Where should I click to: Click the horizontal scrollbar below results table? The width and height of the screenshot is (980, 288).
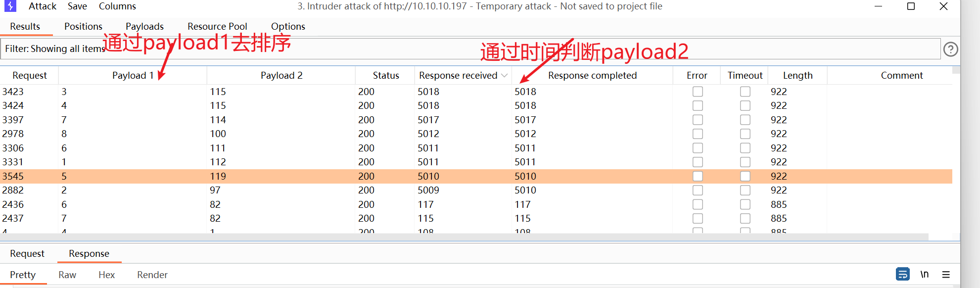(464, 237)
